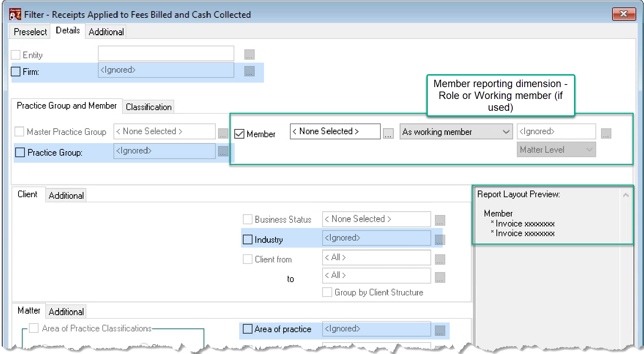Tick the Client from checkbox
This screenshot has height=354, width=644.
(248, 259)
